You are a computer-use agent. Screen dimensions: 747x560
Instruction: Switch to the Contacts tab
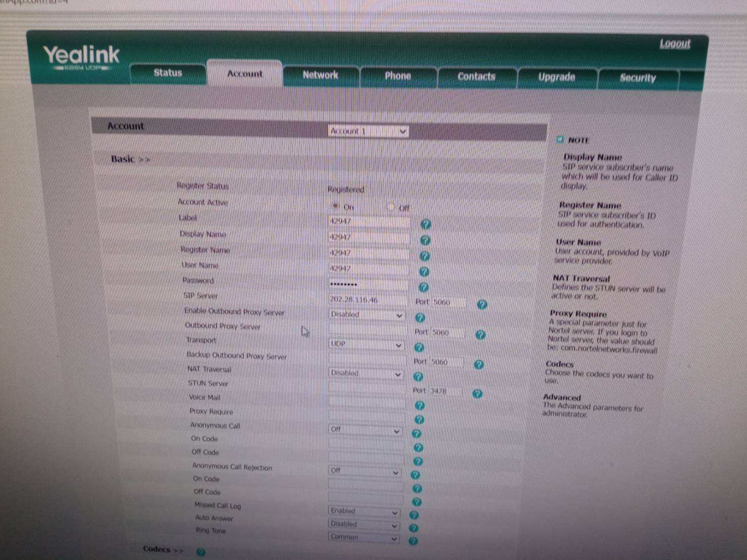(x=476, y=77)
